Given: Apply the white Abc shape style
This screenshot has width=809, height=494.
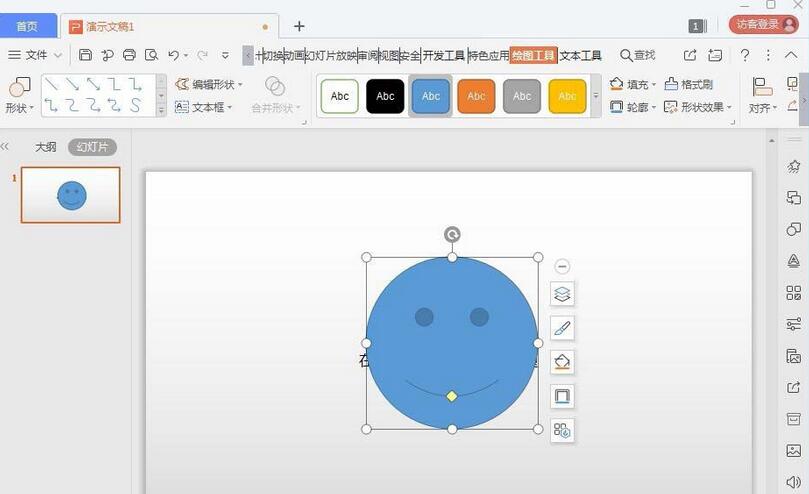Looking at the screenshot, I should pos(339,96).
